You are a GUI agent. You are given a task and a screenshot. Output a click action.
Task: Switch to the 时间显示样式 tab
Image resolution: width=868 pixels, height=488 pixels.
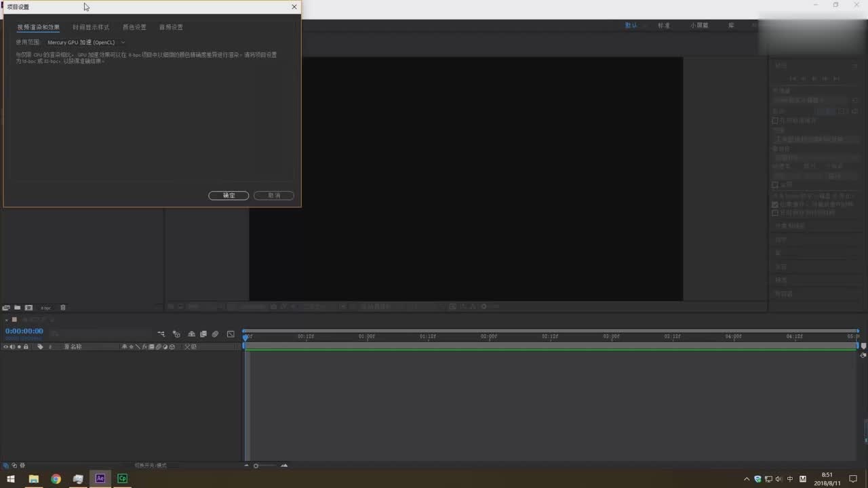click(91, 27)
